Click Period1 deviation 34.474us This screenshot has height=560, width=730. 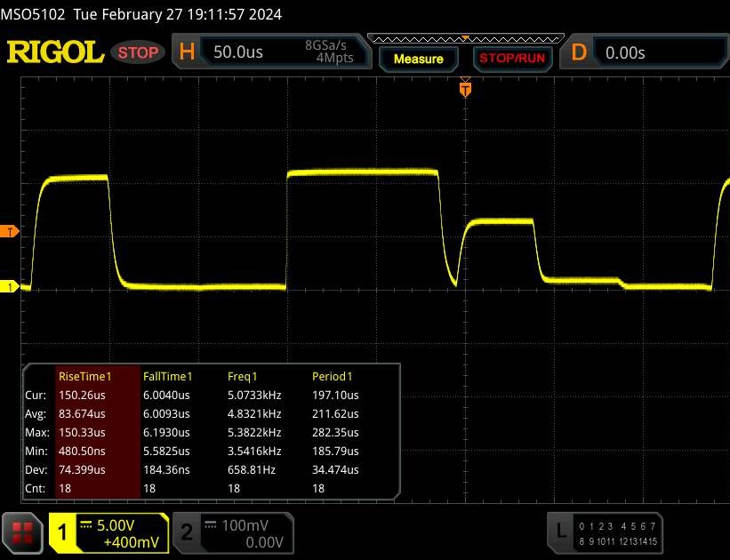coord(335,469)
